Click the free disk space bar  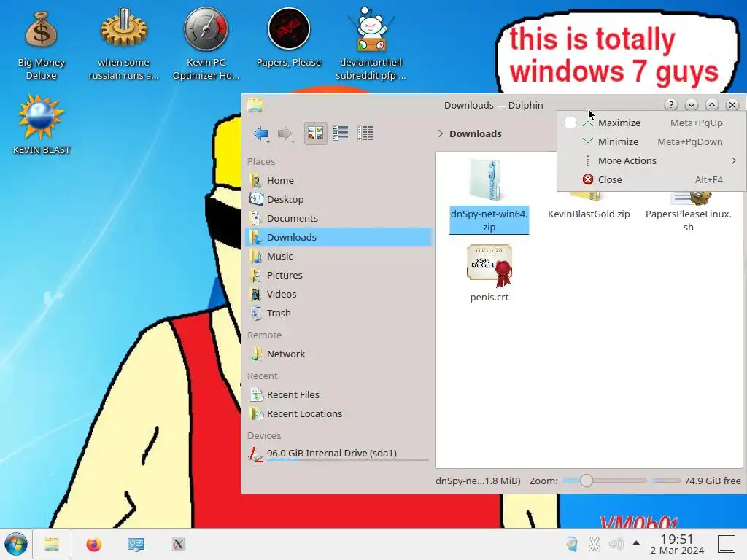point(667,481)
